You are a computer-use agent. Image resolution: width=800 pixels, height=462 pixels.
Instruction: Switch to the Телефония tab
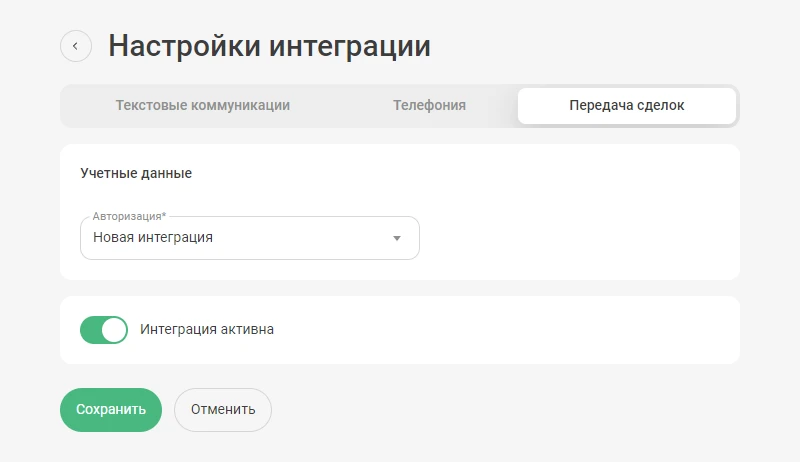429,106
